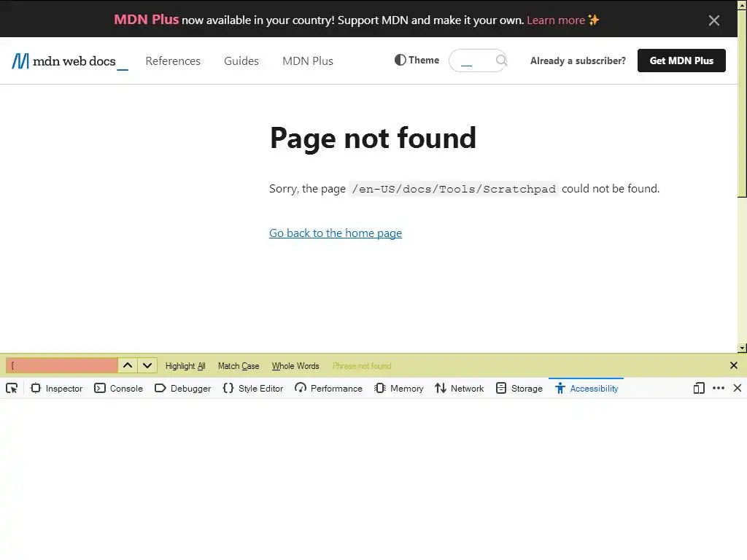Open the devtools three-dots menu
Image resolution: width=747 pixels, height=560 pixels.
point(719,388)
